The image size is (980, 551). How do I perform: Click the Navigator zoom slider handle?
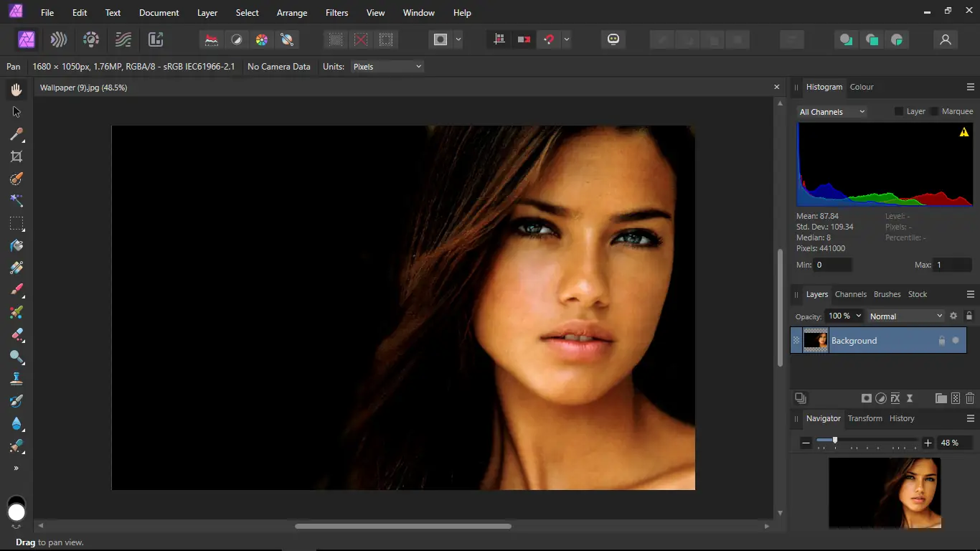point(834,441)
